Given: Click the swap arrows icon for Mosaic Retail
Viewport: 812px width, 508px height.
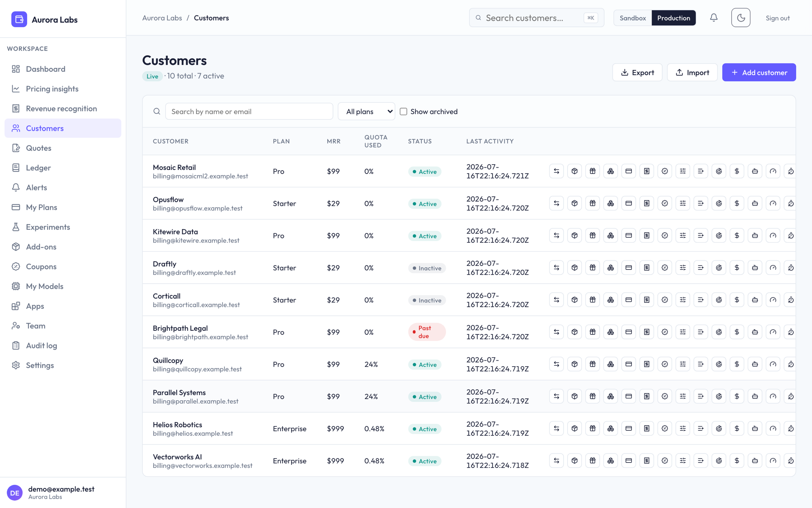Looking at the screenshot, I should point(557,171).
